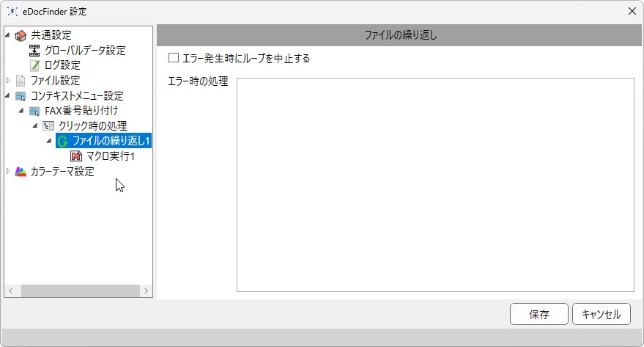Collapse the 共通設定 tree node
Viewport: 644px width, 347px height.
[7, 35]
